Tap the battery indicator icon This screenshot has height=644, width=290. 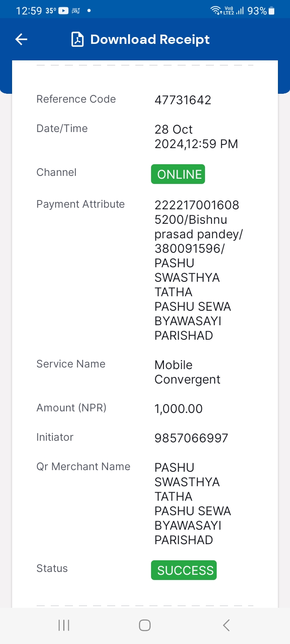(x=271, y=11)
